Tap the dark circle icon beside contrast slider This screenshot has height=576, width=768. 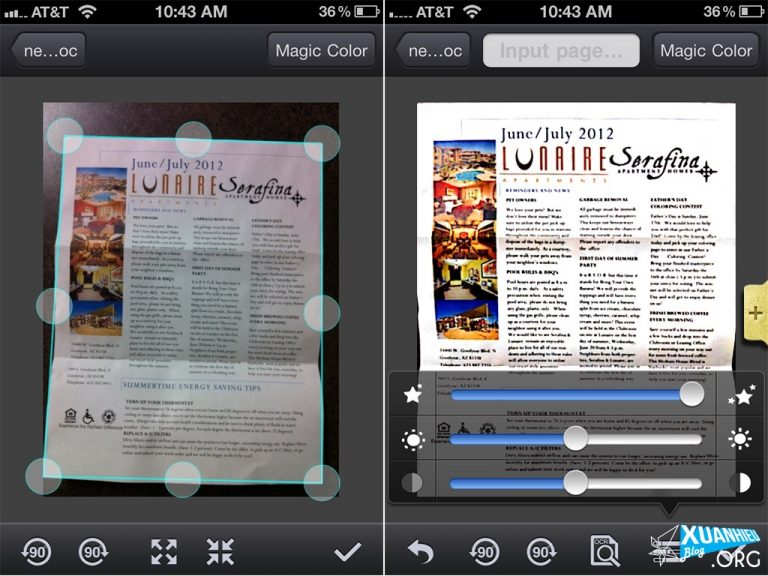[412, 482]
